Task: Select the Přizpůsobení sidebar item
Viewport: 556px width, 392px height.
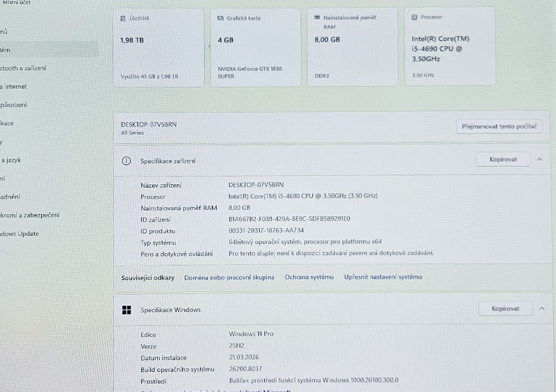Action: pyautogui.click(x=13, y=105)
